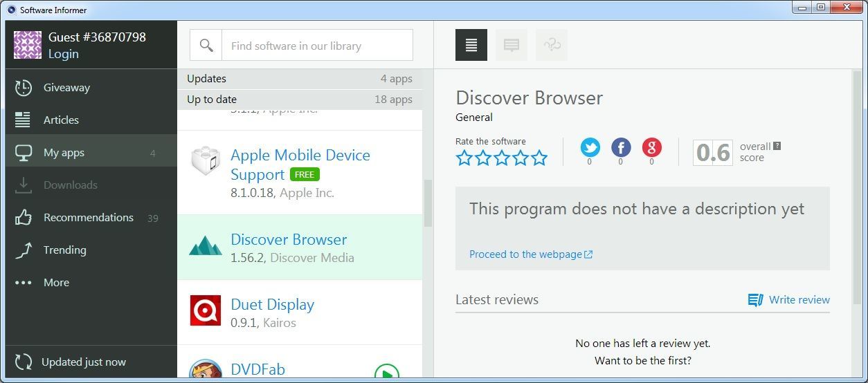This screenshot has width=868, height=383.
Task: Click the Updated just now status
Action: [x=84, y=362]
